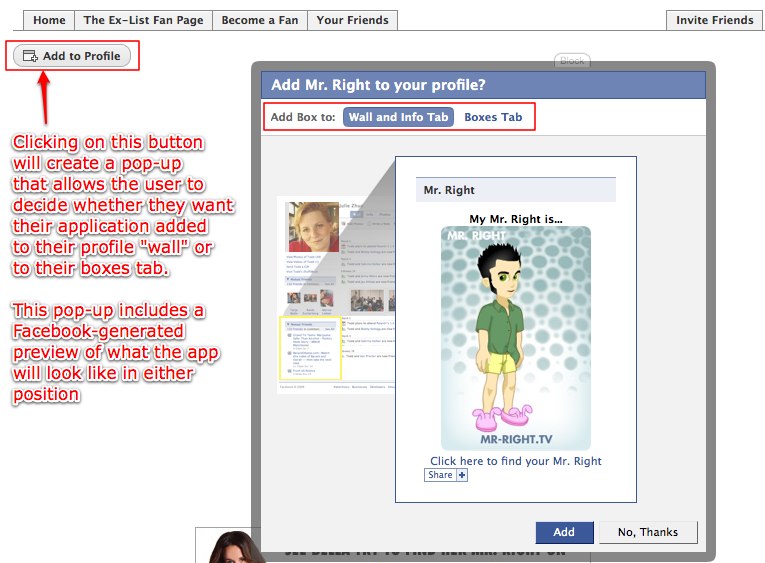The height and width of the screenshot is (563, 765).
Task: Select Wall and Info Tab option
Action: (x=398, y=117)
